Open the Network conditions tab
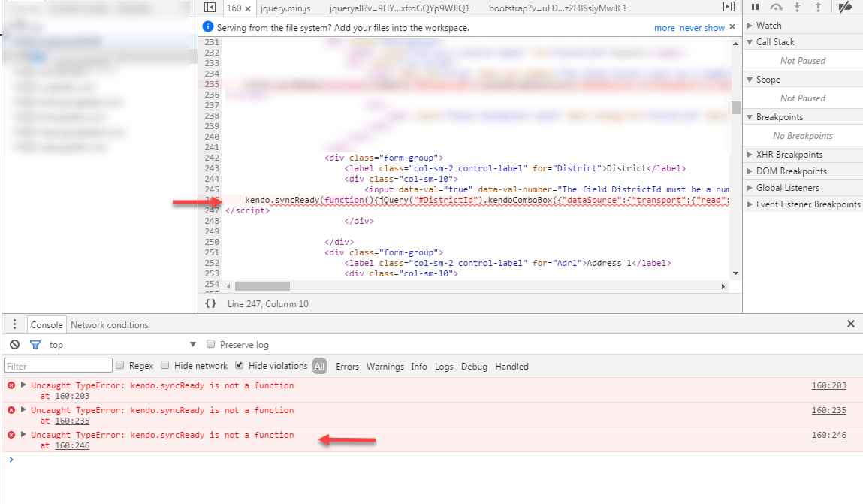 click(110, 324)
